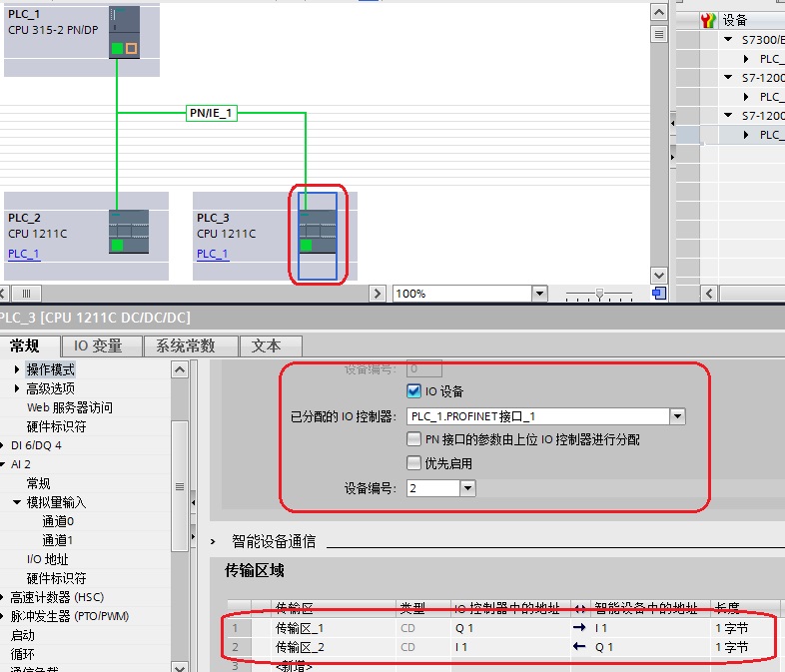Open PLC_1 link under PLC_3
Image resolution: width=785 pixels, height=672 pixels.
coord(213,254)
